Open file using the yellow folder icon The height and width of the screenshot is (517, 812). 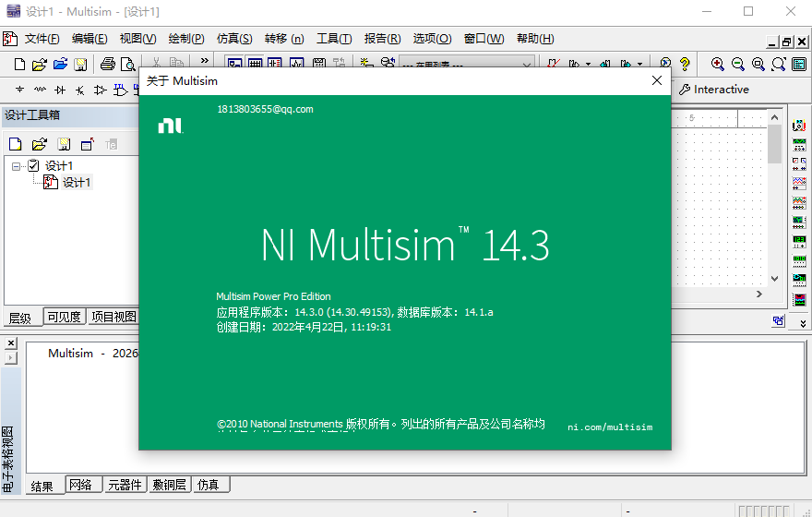40,65
